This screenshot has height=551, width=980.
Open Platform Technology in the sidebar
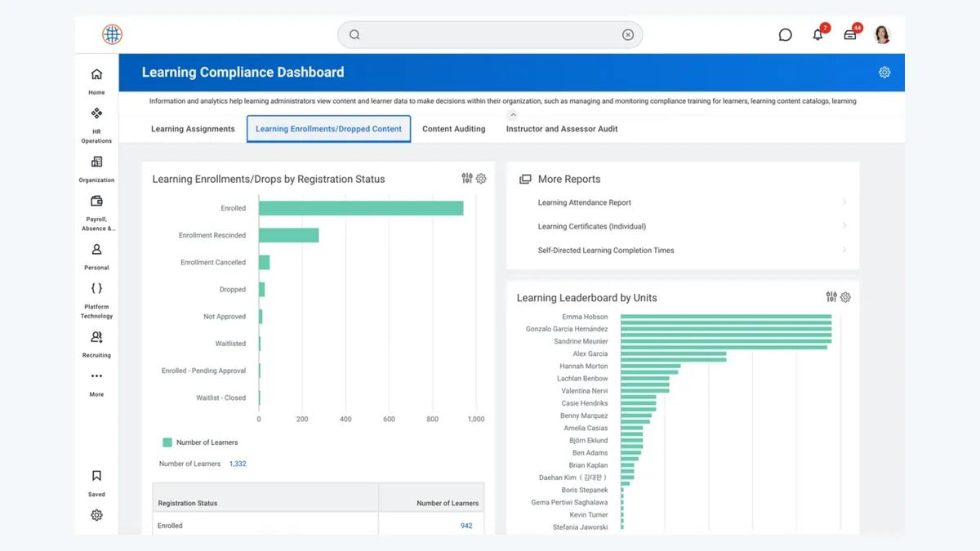96,300
